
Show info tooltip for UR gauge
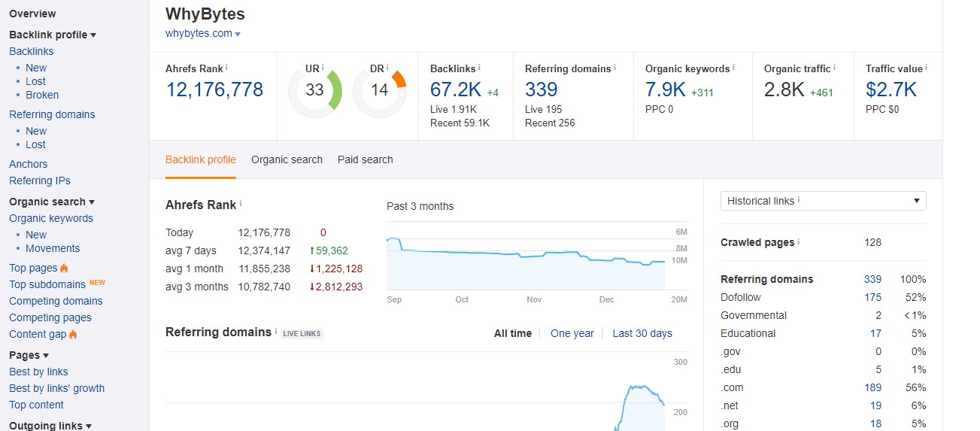pyautogui.click(x=323, y=67)
